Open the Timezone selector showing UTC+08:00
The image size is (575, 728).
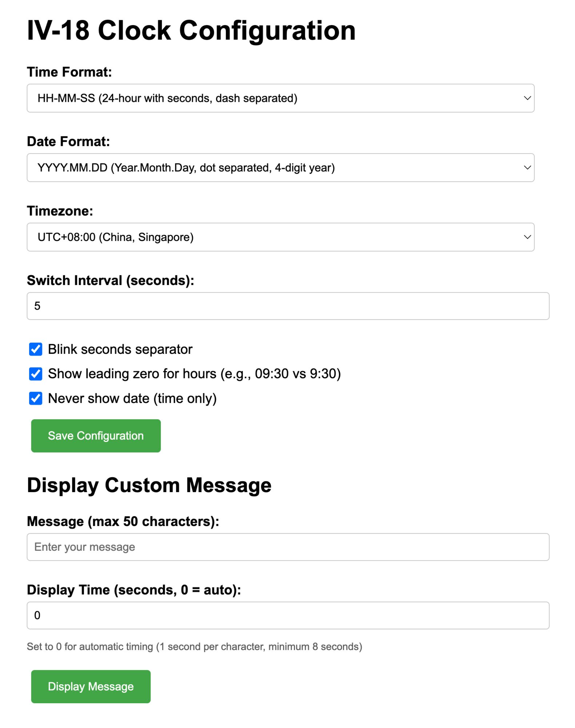point(280,237)
